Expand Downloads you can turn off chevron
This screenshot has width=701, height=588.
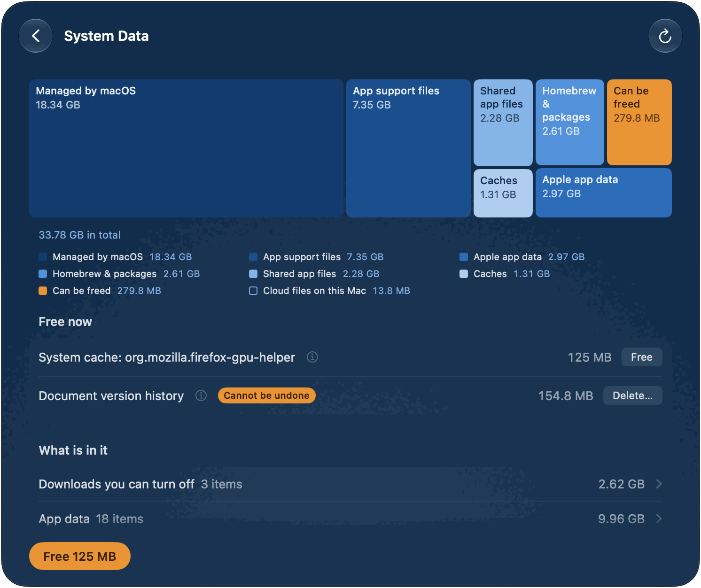659,484
